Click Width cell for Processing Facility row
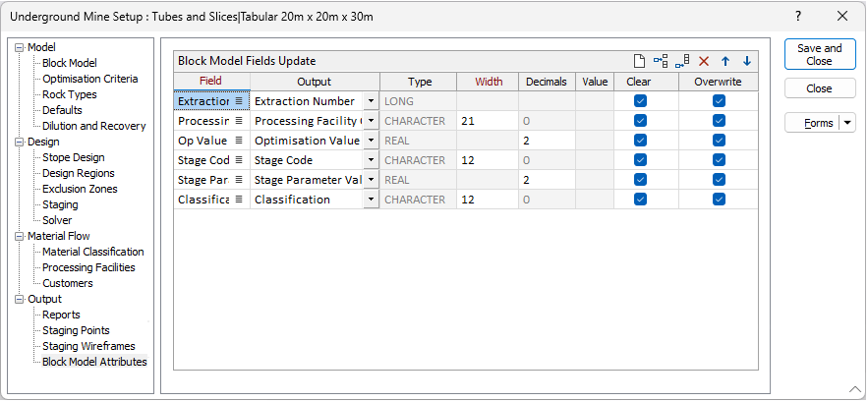 click(x=488, y=121)
